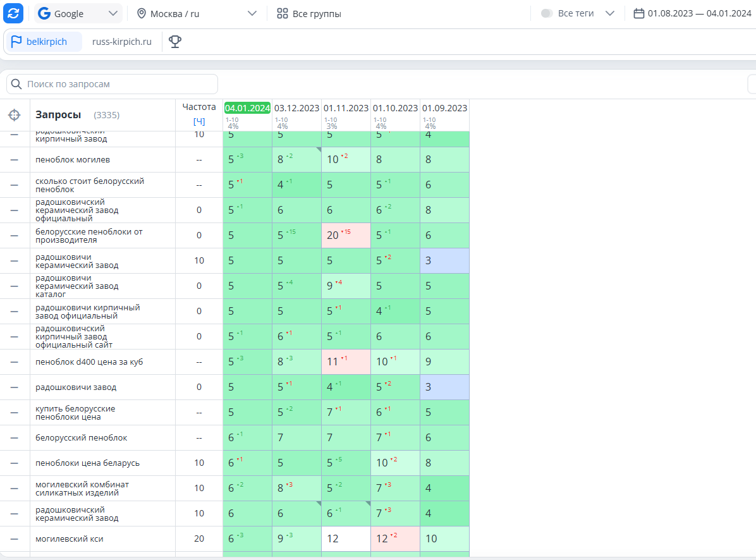Open the trophy competitors icon
Screen dimensions: 756x560
click(x=175, y=42)
